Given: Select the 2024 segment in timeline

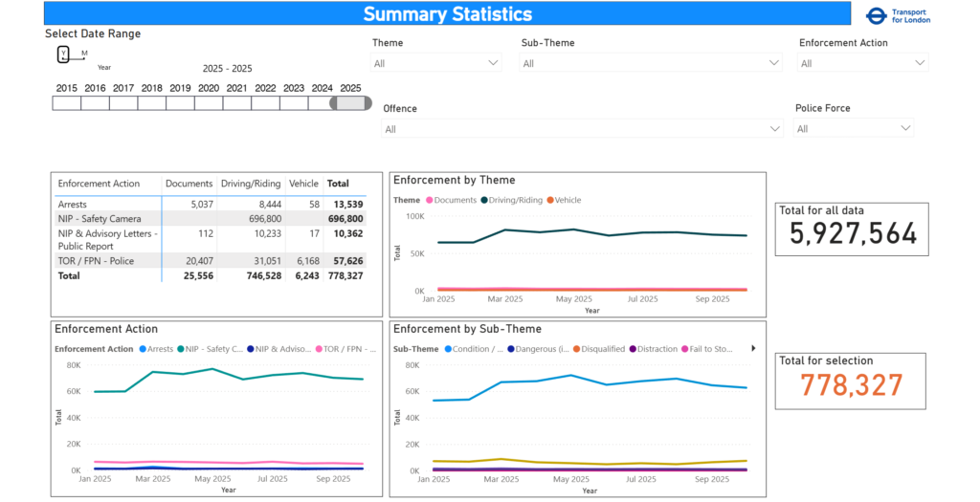Looking at the screenshot, I should click(x=322, y=103).
